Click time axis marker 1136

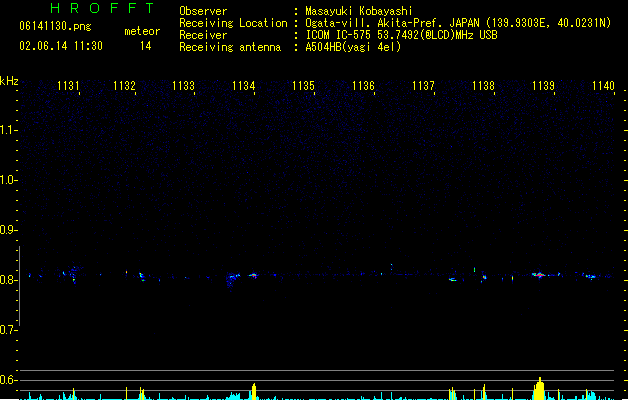(x=363, y=86)
